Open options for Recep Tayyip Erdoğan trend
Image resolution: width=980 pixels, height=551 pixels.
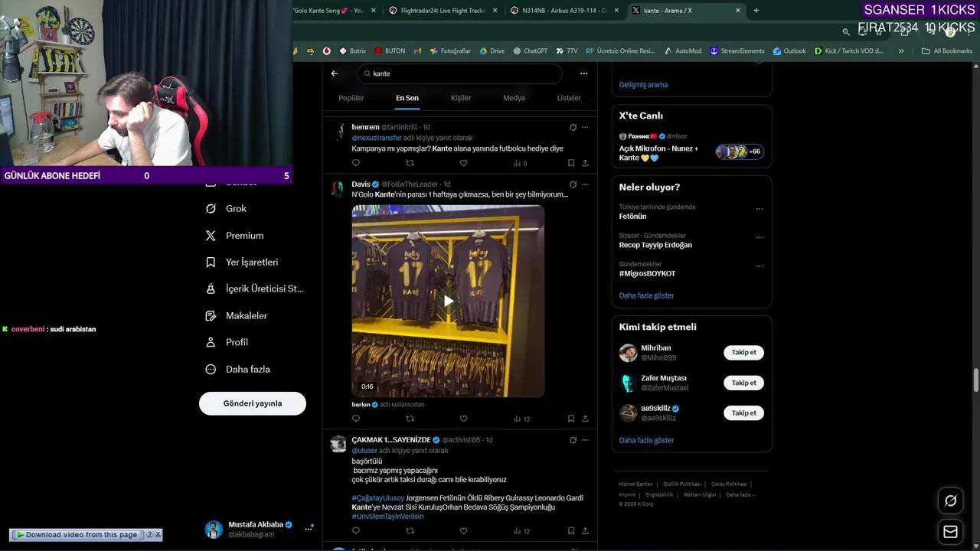tap(759, 237)
